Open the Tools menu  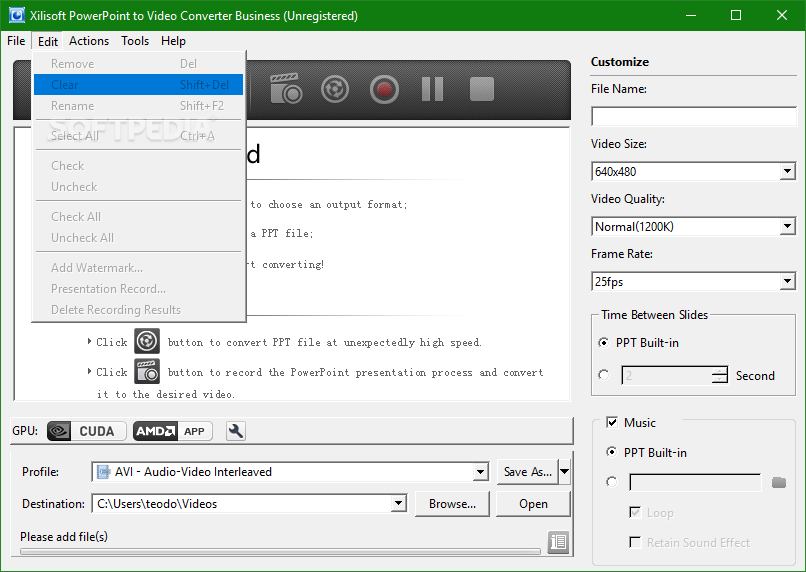(135, 41)
